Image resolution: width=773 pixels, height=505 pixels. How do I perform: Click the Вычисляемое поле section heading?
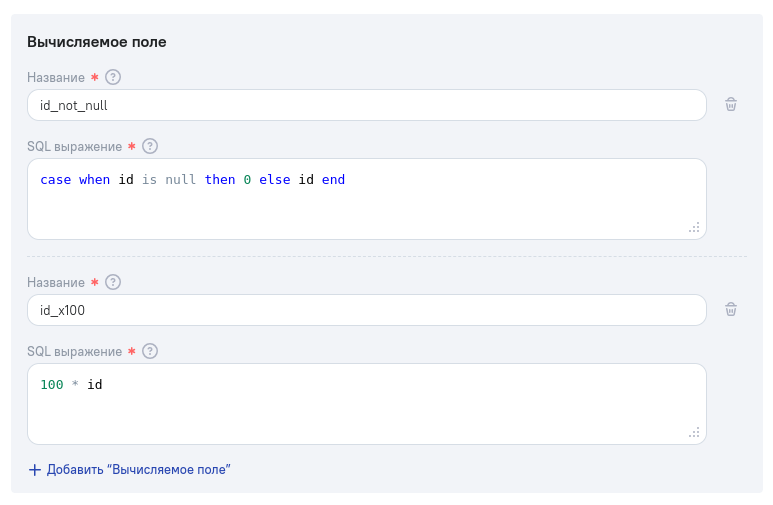97,42
